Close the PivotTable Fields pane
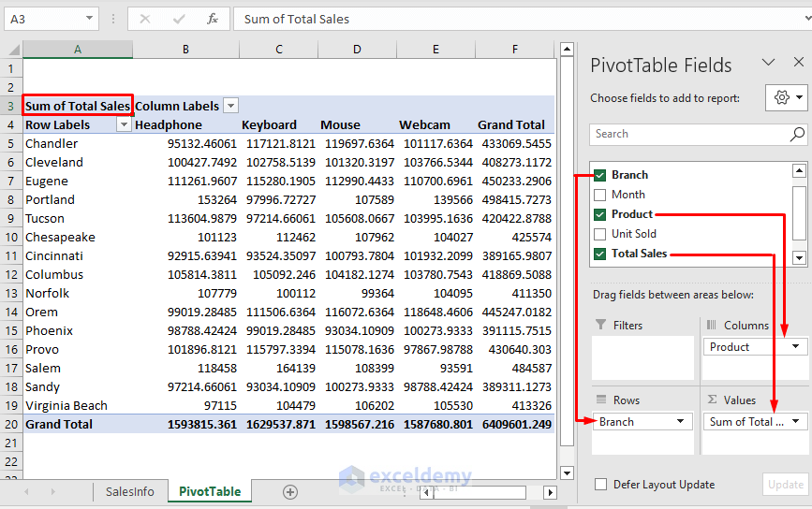Image resolution: width=812 pixels, height=509 pixels. click(796, 63)
